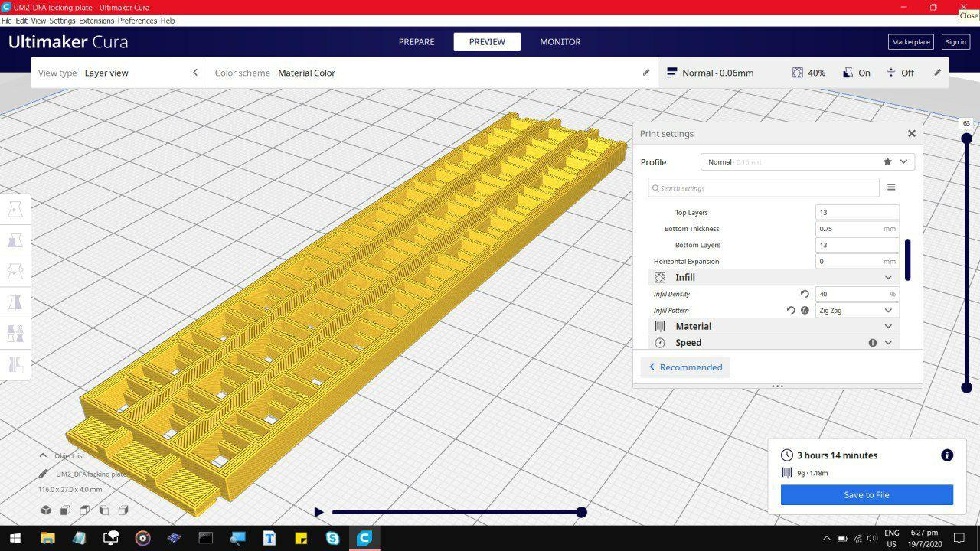Switch back to Recommended settings
The image size is (980, 551).
pos(685,367)
